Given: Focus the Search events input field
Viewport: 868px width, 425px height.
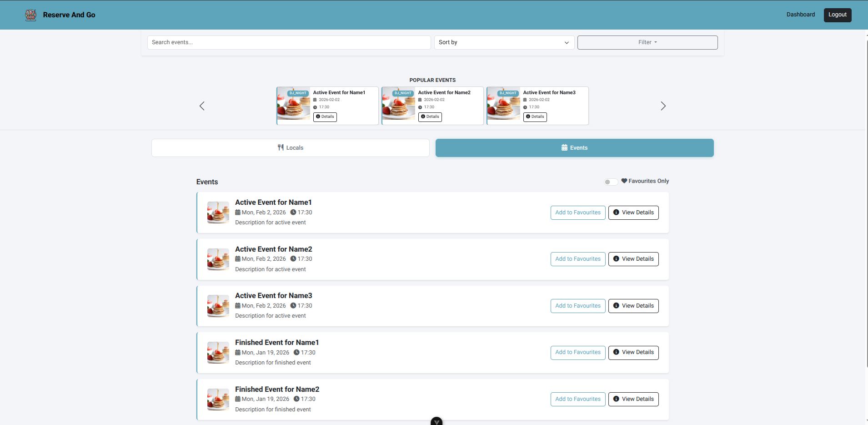Looking at the screenshot, I should (289, 42).
